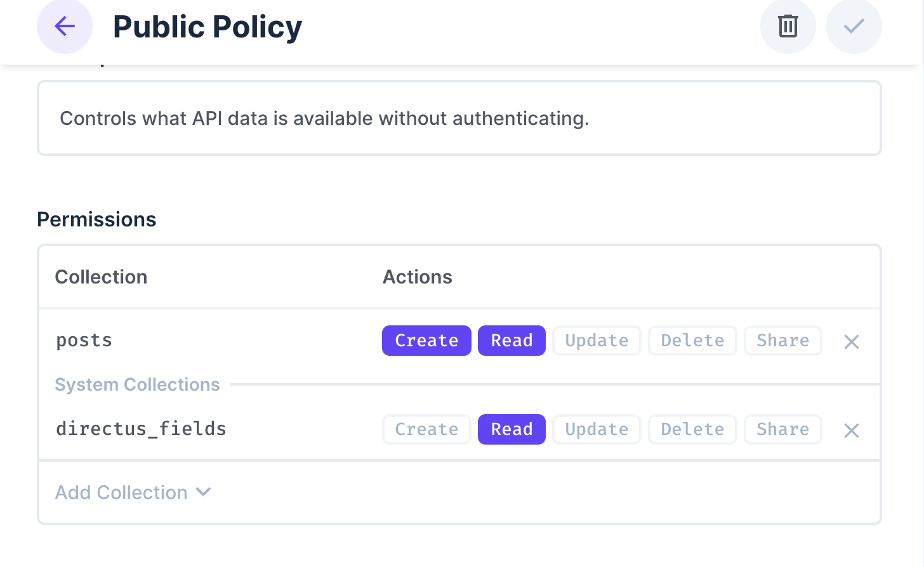Go back using the arrow icon
Image resolution: width=924 pixels, height=567 pixels.
[65, 27]
